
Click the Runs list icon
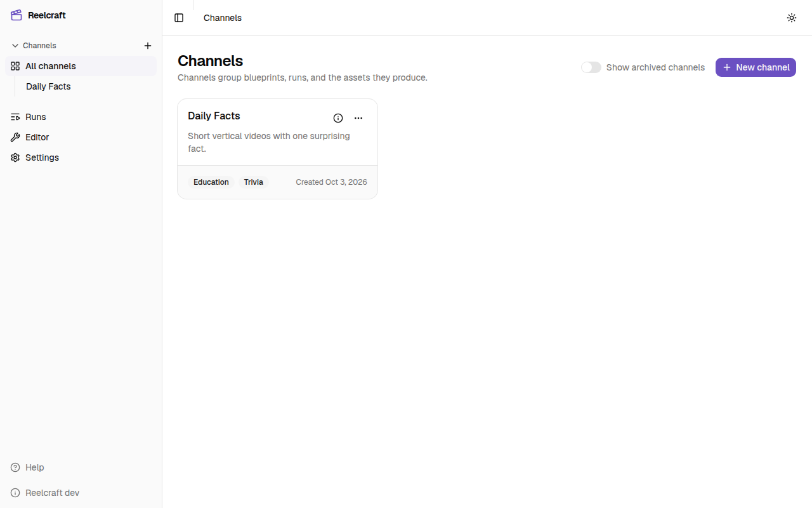[15, 117]
